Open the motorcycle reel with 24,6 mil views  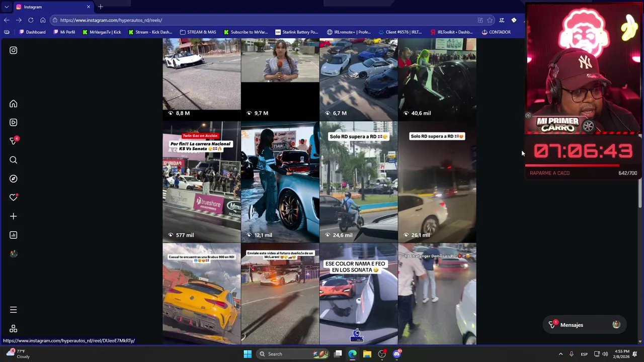click(x=358, y=182)
